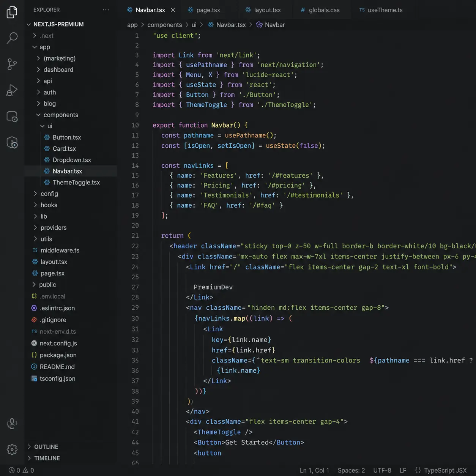The height and width of the screenshot is (476, 476).
Task: Open middleware.ts file
Action: pyautogui.click(x=60, y=251)
